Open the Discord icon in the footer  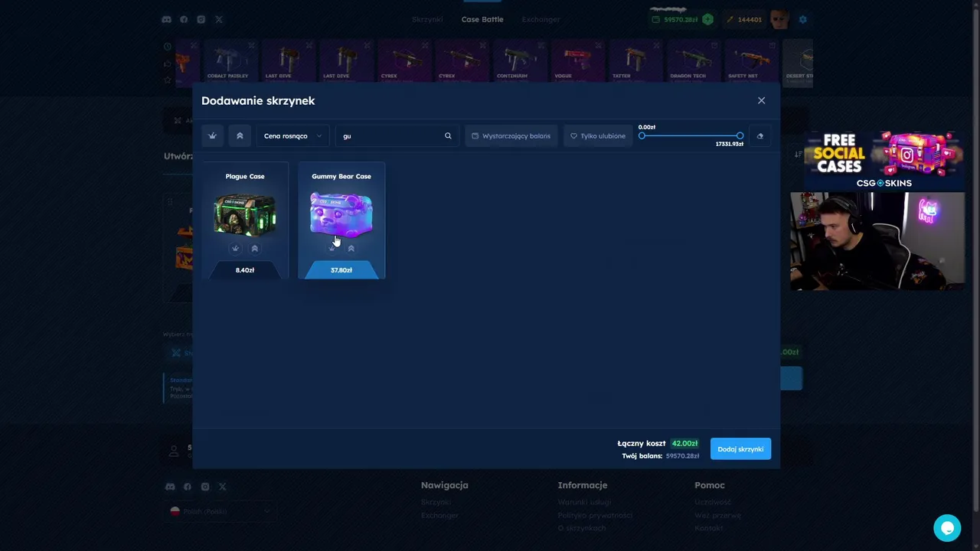(170, 487)
